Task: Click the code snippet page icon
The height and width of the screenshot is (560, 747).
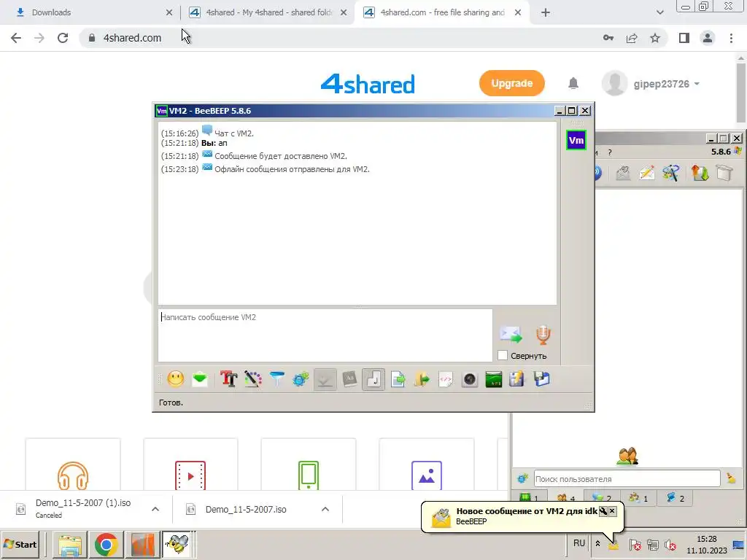Action: point(446,379)
